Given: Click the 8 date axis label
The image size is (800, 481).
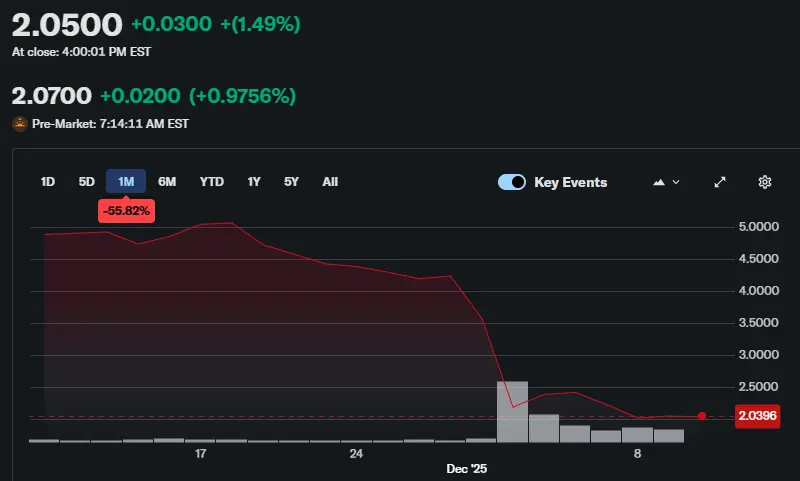Looking at the screenshot, I should [637, 453].
